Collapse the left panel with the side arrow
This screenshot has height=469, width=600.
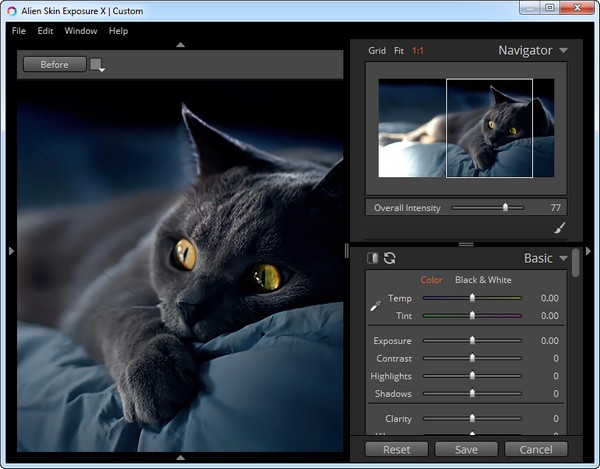tap(11, 251)
